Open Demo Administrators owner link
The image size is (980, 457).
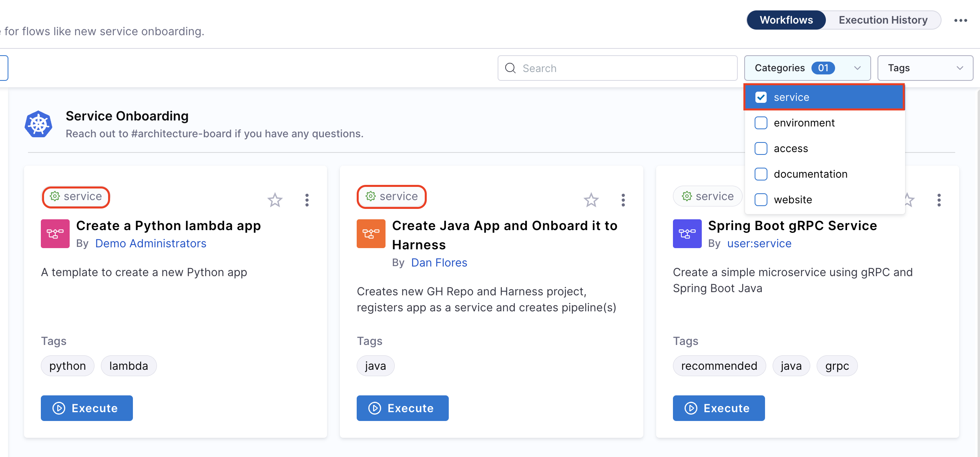pyautogui.click(x=151, y=243)
